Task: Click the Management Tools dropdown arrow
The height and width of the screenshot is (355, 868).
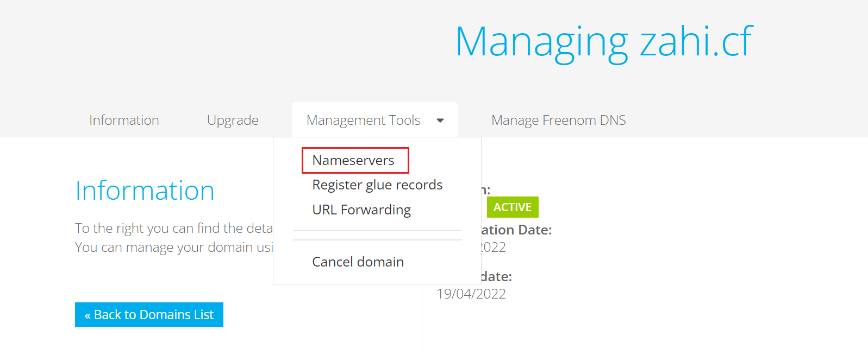Action: (440, 121)
